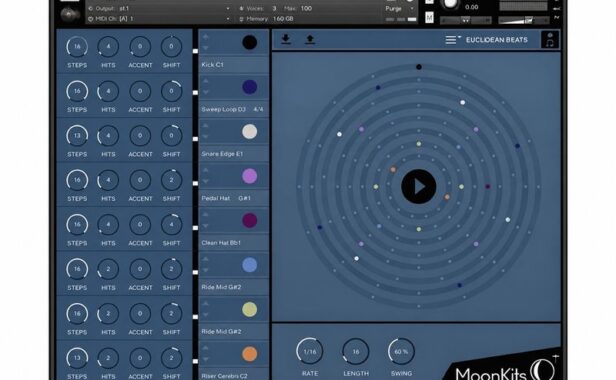The height and width of the screenshot is (380, 616).
Task: Select the Pedal Hat G#1 sample name
Action: point(226,198)
